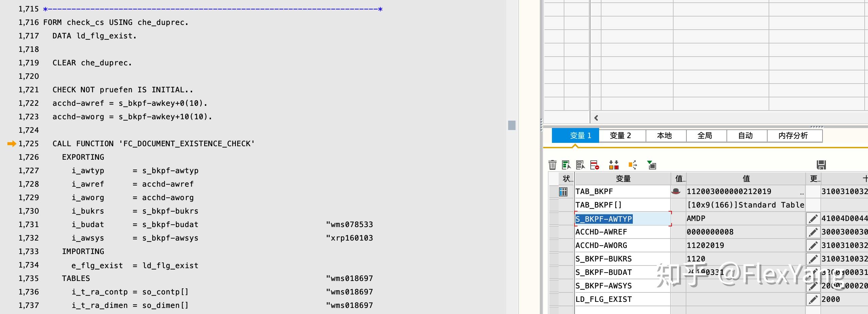
Task: Click the value 11202019
Action: 705,246
